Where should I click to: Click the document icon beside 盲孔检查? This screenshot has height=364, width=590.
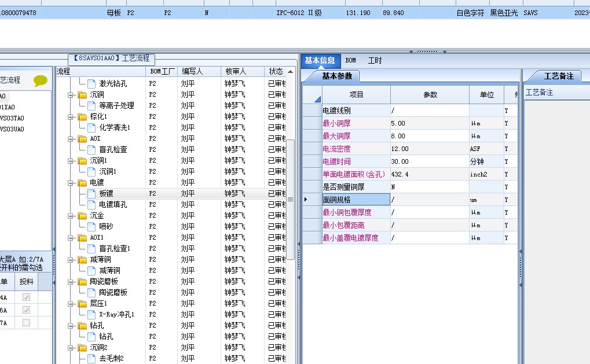(91, 150)
